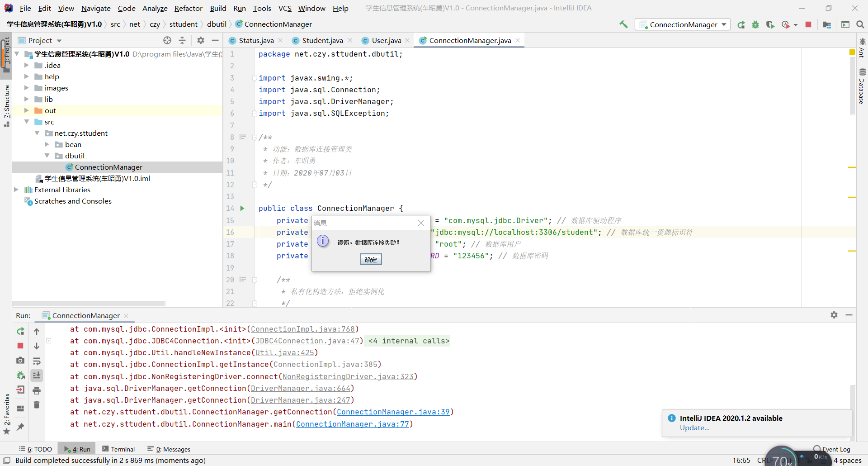
Task: Print the console output
Action: point(37,390)
